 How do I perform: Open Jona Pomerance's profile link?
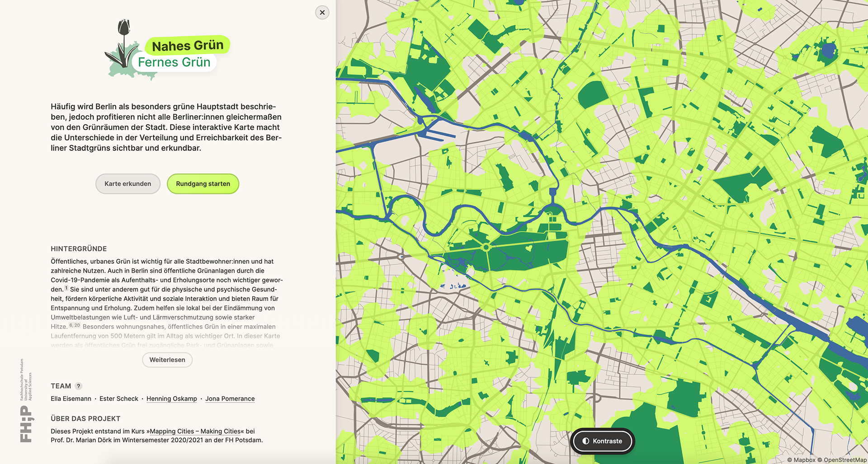pyautogui.click(x=230, y=398)
